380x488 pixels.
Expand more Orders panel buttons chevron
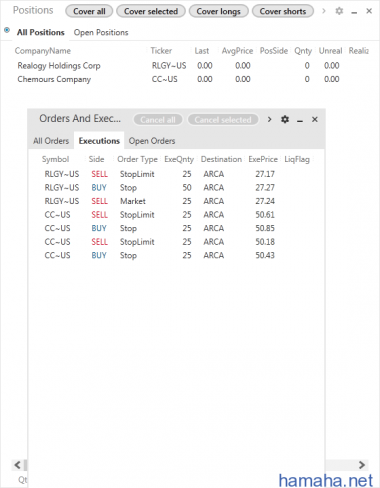coord(269,119)
